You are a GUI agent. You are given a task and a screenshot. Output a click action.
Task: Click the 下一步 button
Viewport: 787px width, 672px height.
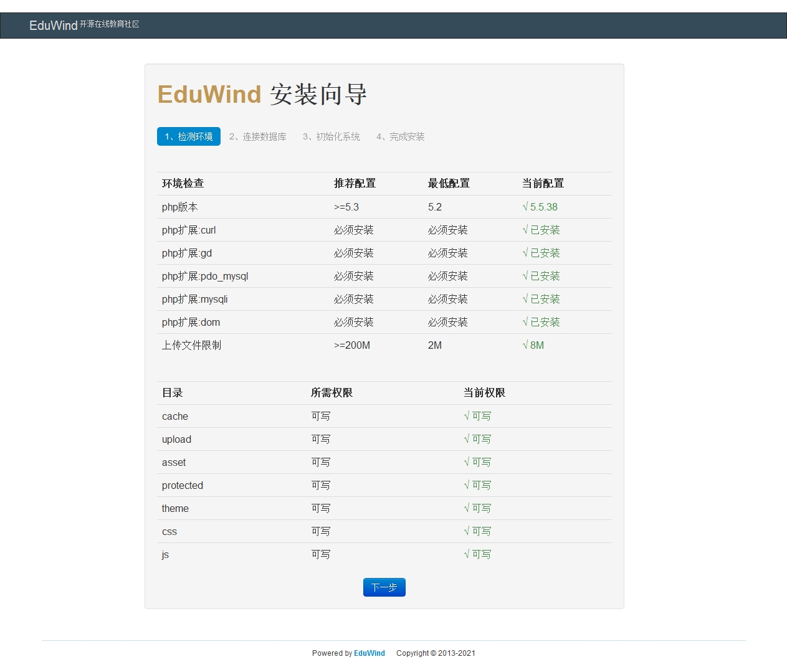coord(384,587)
